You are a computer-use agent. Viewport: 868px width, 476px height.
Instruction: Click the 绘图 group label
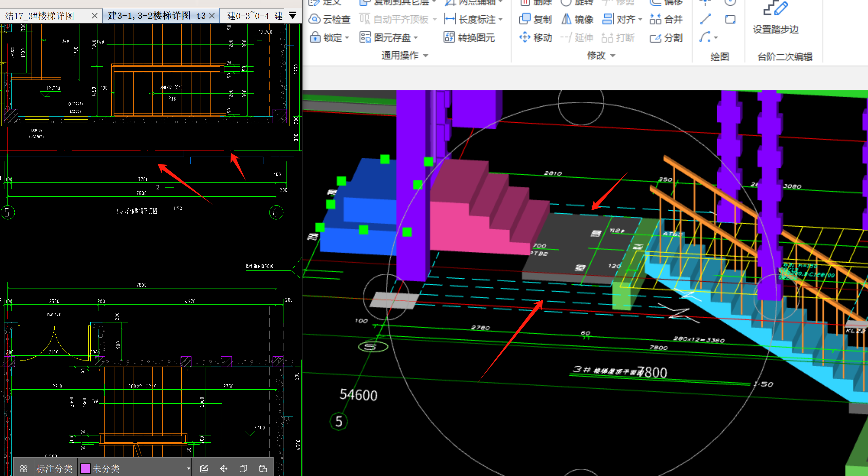click(720, 56)
